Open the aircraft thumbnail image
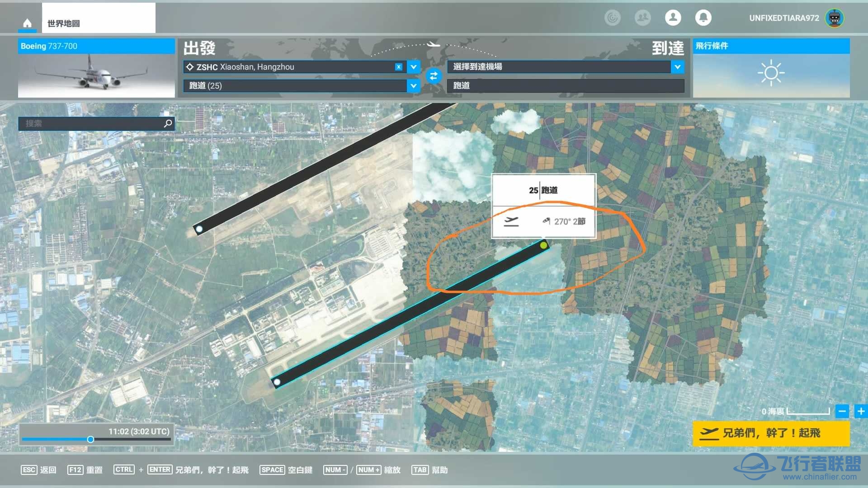Screen dimensions: 868x488 (x=96, y=75)
